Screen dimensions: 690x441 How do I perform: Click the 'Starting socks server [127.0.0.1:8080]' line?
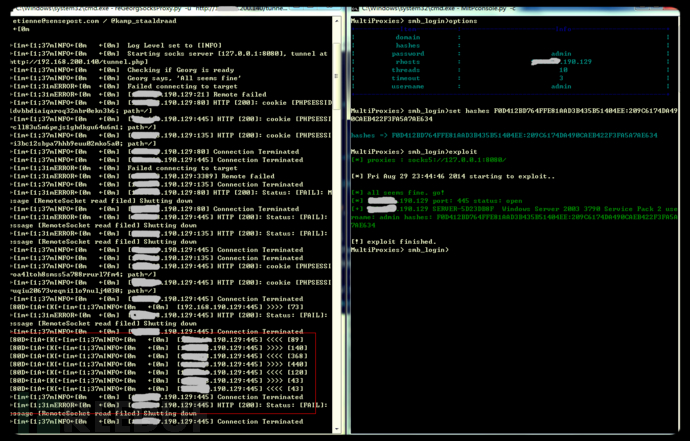coord(170,54)
